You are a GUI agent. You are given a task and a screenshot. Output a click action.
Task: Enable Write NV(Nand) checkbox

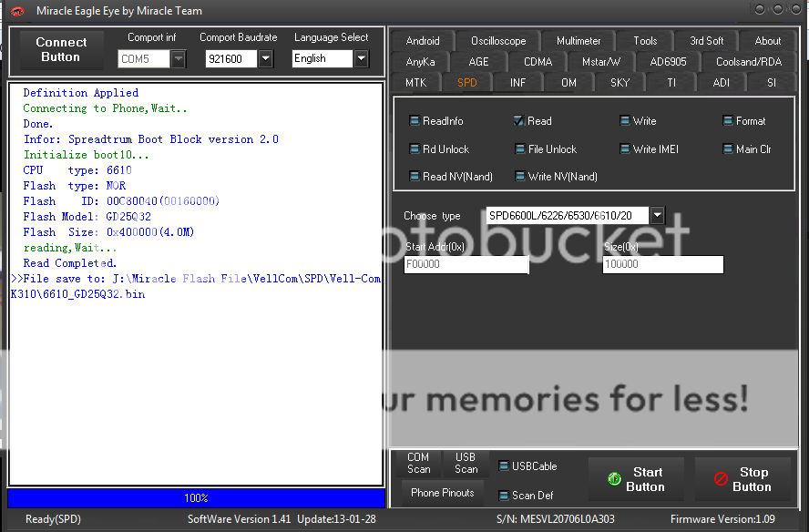520,177
